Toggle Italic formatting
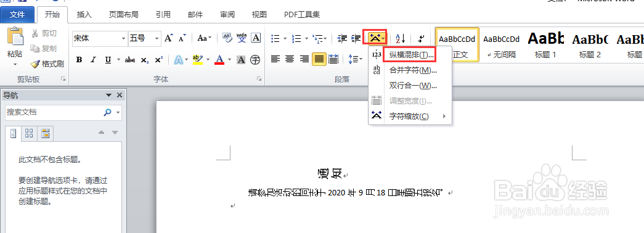The image size is (644, 233). 93,60
